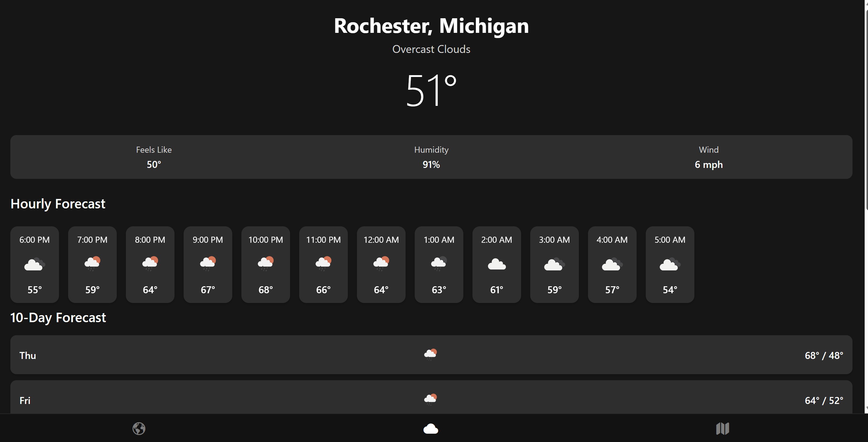
Task: Click the 10-Day Forecast heading
Action: [58, 318]
